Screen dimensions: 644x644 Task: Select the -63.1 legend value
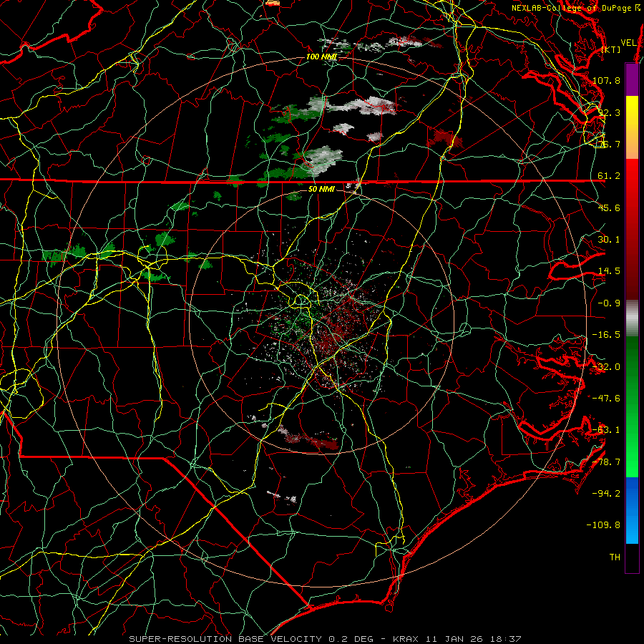(x=606, y=430)
